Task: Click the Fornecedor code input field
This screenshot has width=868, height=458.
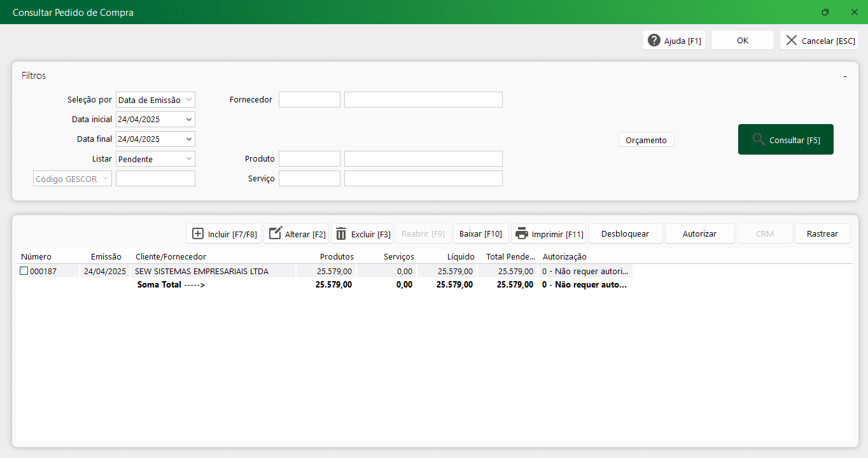Action: pyautogui.click(x=309, y=100)
